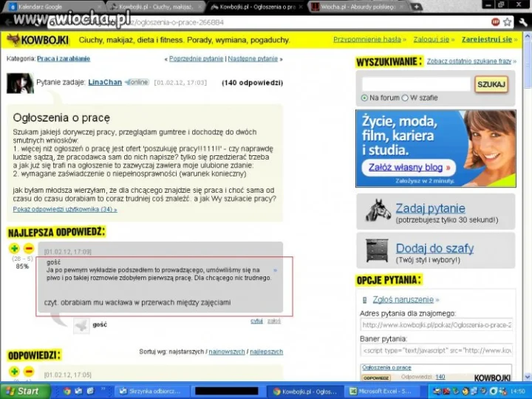The height and width of the screenshot is (399, 532).
Task: Bookmark the page with the star icon
Action: tap(507, 22)
